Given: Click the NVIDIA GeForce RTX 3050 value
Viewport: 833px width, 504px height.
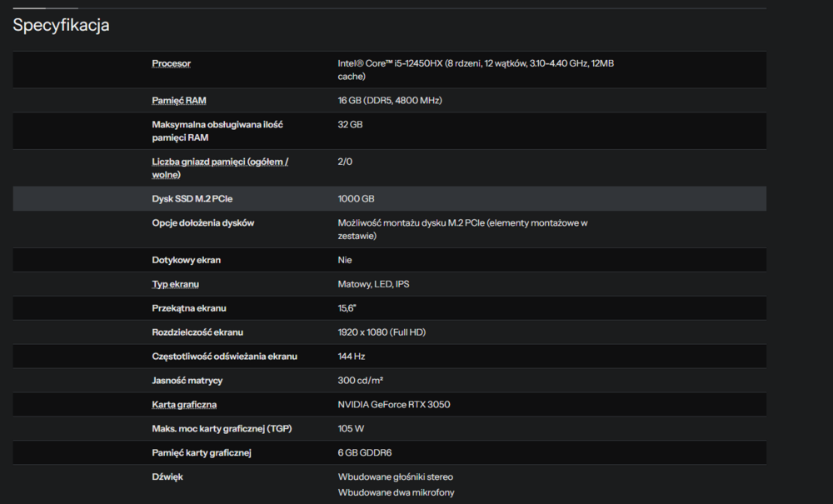Looking at the screenshot, I should point(394,405).
